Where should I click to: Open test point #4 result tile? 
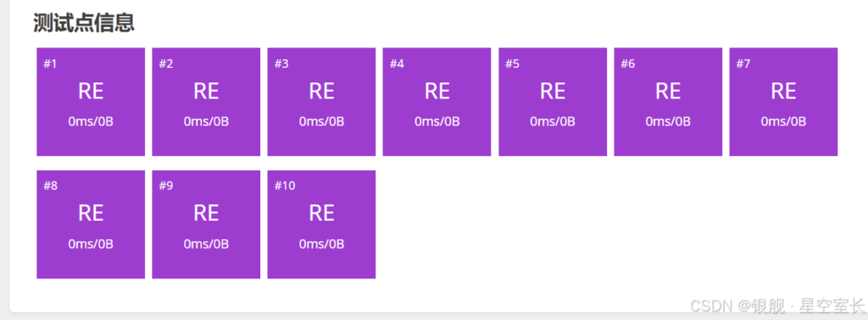click(x=437, y=102)
